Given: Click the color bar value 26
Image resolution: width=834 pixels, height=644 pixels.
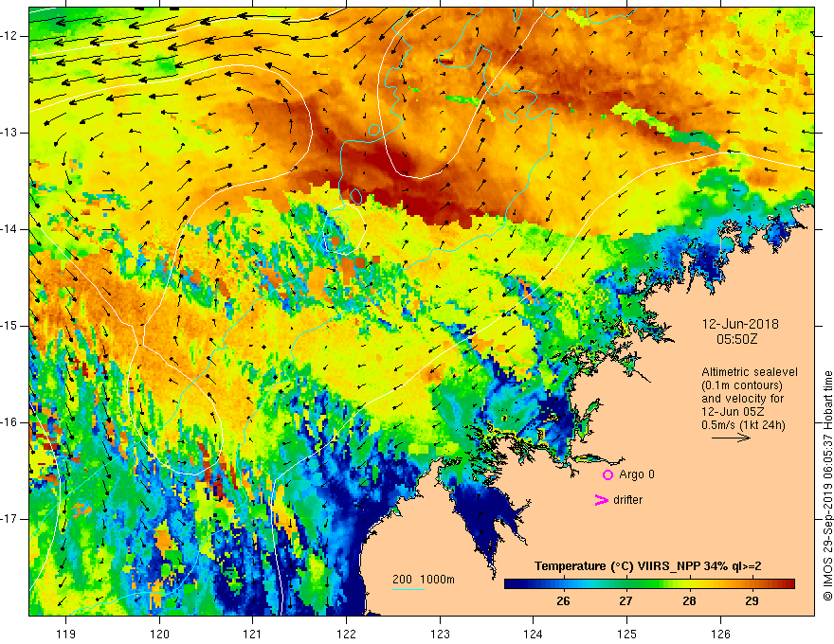Looking at the screenshot, I should 563,601.
